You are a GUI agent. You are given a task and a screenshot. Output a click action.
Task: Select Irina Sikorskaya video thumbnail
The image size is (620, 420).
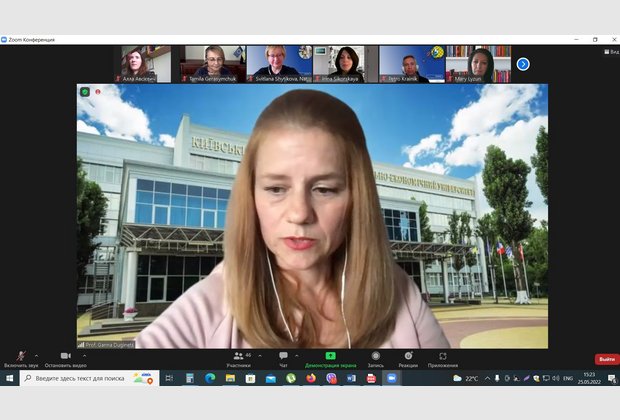coord(346,64)
